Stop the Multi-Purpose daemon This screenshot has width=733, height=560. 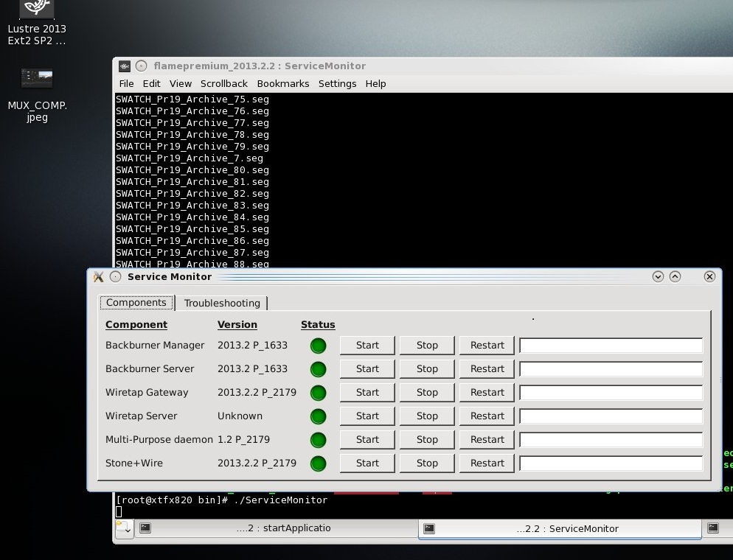[x=427, y=440]
